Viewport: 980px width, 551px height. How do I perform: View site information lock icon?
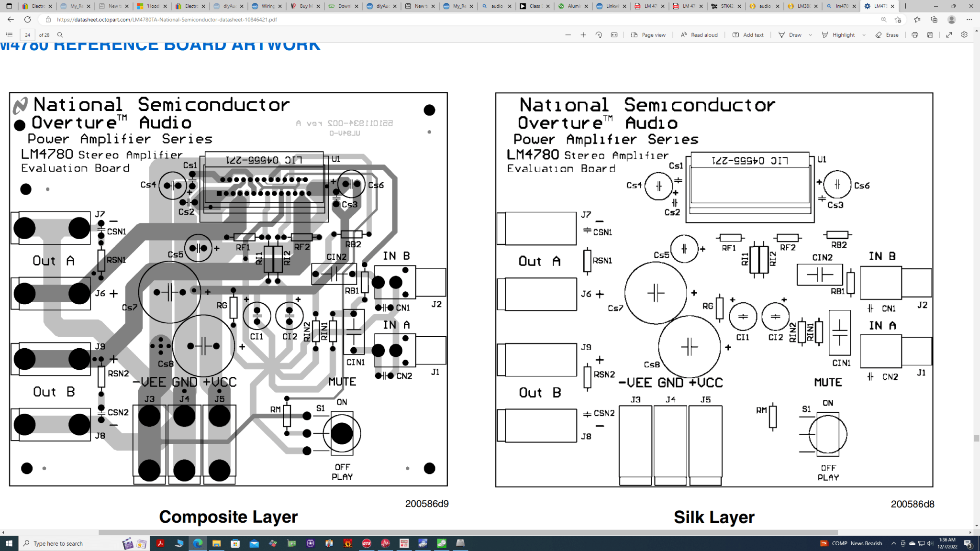click(x=48, y=20)
